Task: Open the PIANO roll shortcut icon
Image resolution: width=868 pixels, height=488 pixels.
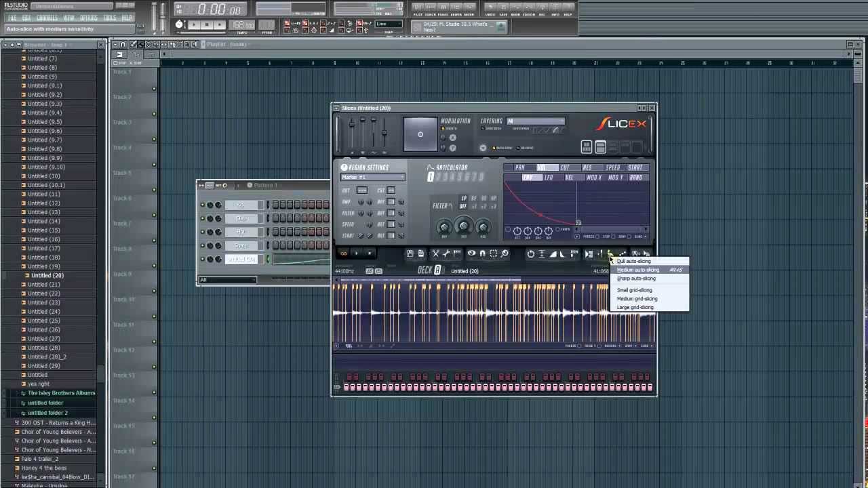Action: pyautogui.click(x=443, y=9)
